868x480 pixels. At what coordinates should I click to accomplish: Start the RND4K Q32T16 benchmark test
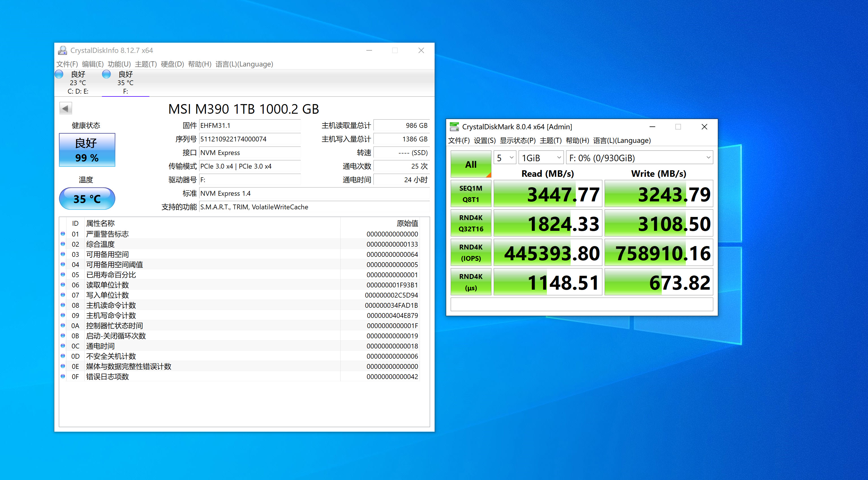pyautogui.click(x=471, y=223)
